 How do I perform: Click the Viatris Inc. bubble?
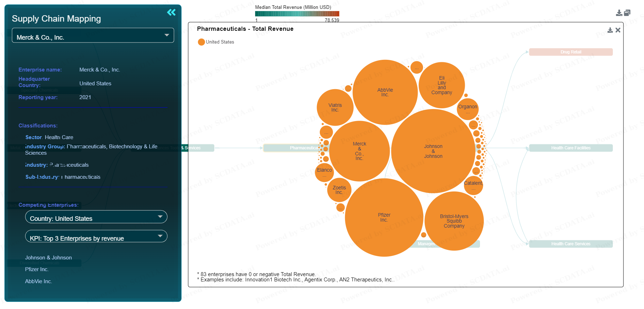(335, 108)
